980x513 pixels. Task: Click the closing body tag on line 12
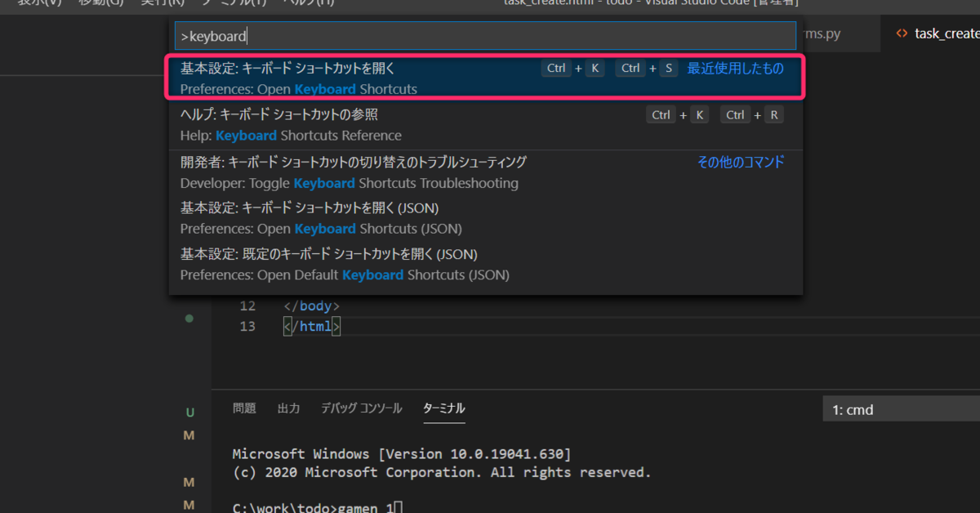[312, 306]
